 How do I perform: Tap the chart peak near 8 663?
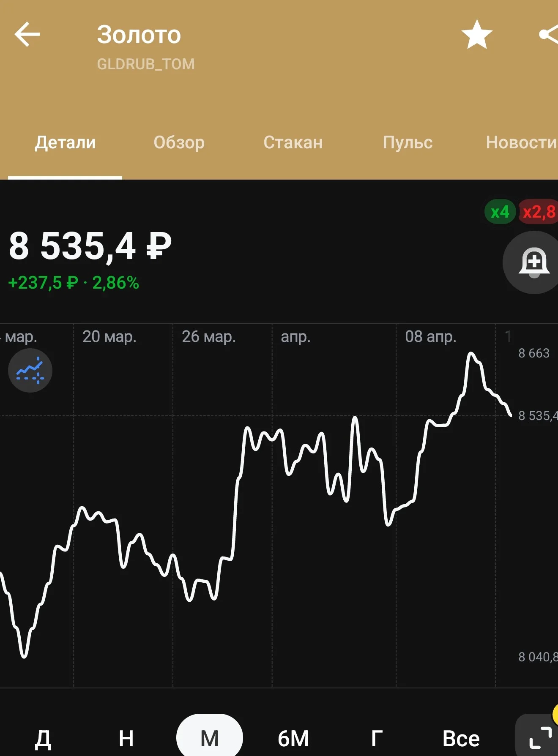click(471, 353)
